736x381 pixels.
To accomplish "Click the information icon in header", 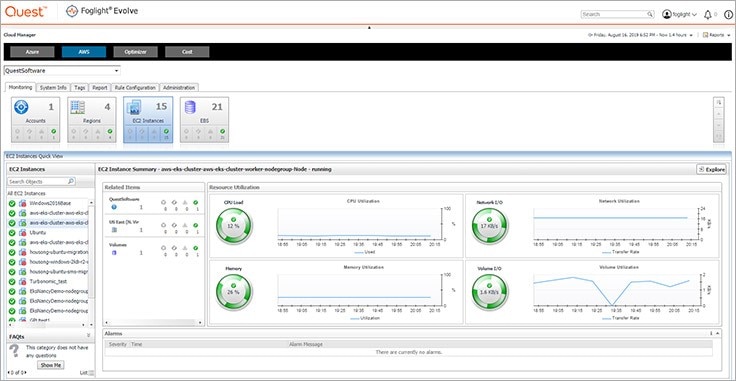I will point(728,14).
